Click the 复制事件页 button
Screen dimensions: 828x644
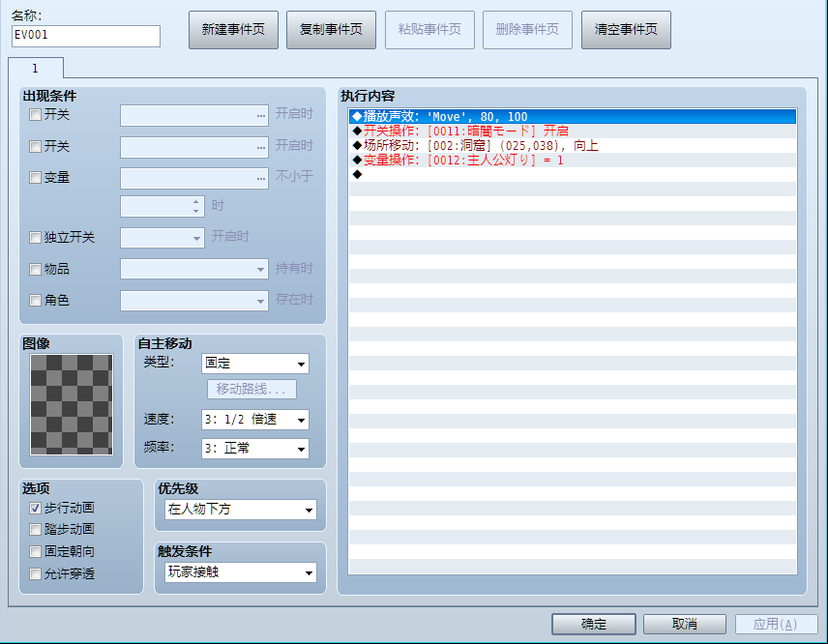(x=331, y=30)
